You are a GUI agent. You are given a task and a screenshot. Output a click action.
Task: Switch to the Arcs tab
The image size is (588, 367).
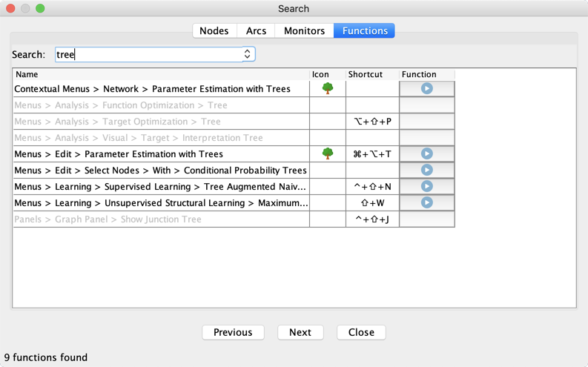pyautogui.click(x=256, y=30)
